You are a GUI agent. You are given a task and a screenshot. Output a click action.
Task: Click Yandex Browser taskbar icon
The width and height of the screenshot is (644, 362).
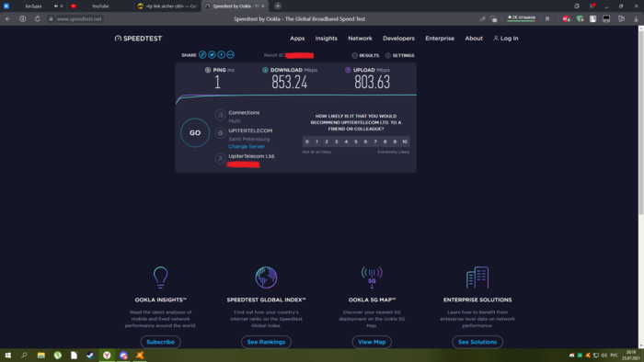(107, 356)
